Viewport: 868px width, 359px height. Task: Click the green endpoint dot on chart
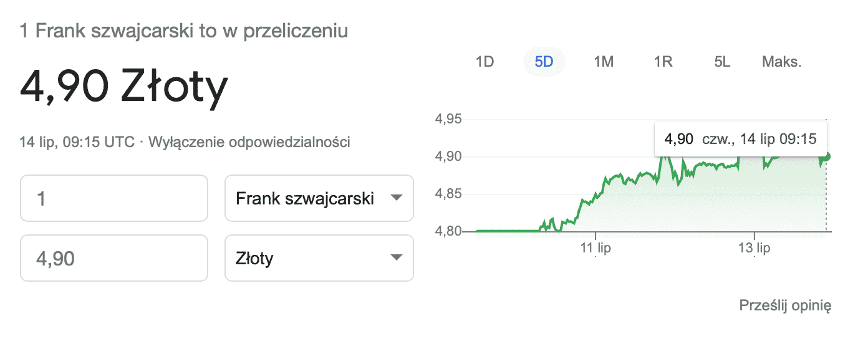coord(826,156)
